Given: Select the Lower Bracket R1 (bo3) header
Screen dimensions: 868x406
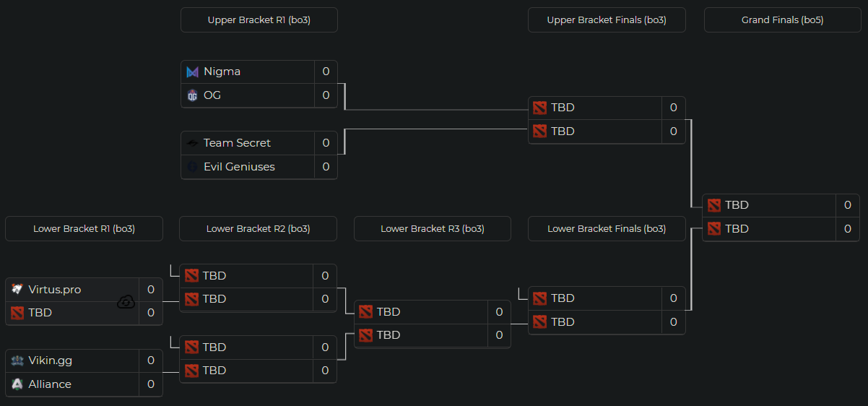Looking at the screenshot, I should 84,229.
